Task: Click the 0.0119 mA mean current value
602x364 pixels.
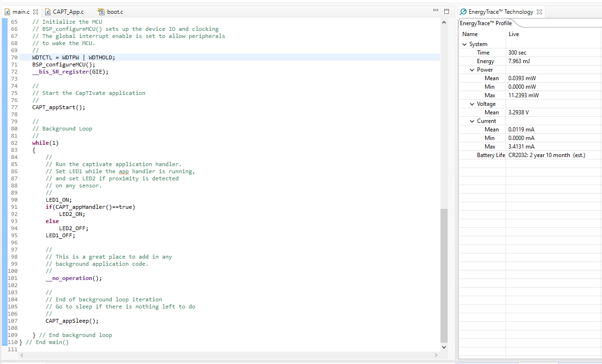Action: [521, 130]
